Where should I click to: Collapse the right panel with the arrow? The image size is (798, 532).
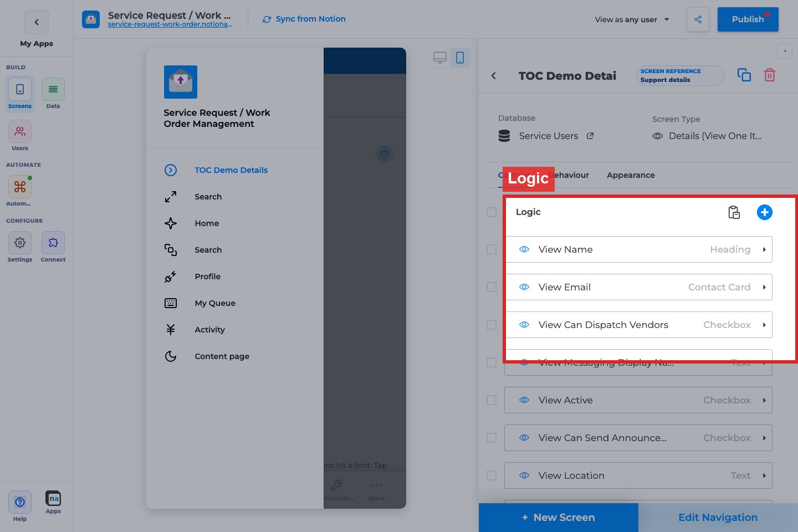click(785, 51)
